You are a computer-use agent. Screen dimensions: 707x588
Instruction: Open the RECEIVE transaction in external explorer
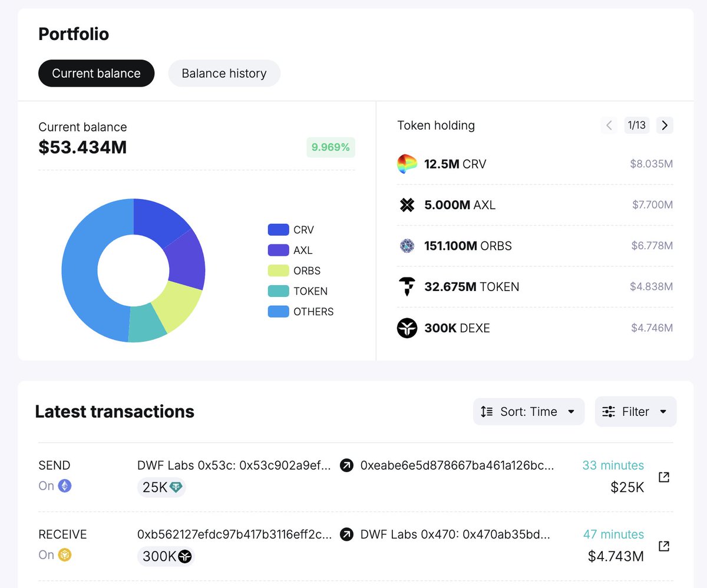coord(665,546)
